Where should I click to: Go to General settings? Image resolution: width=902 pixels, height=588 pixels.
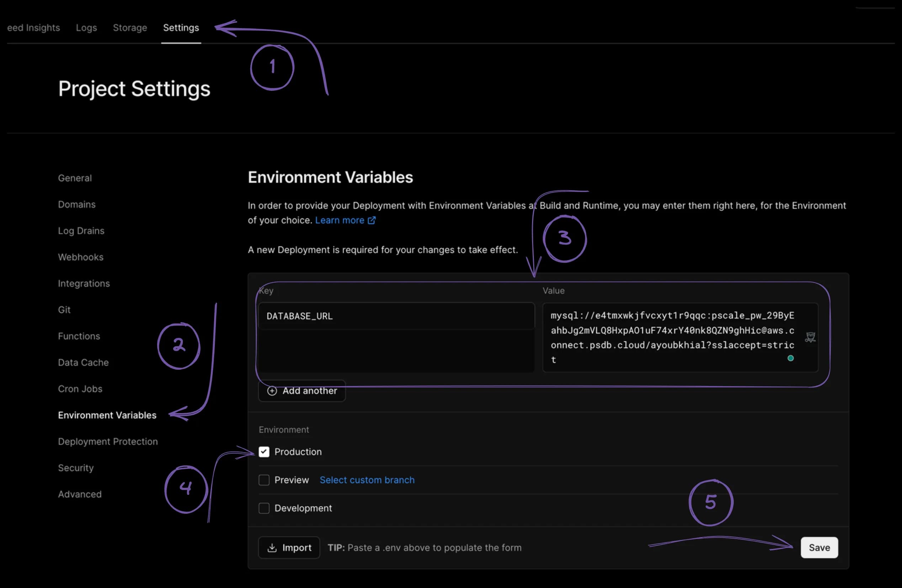pos(75,178)
